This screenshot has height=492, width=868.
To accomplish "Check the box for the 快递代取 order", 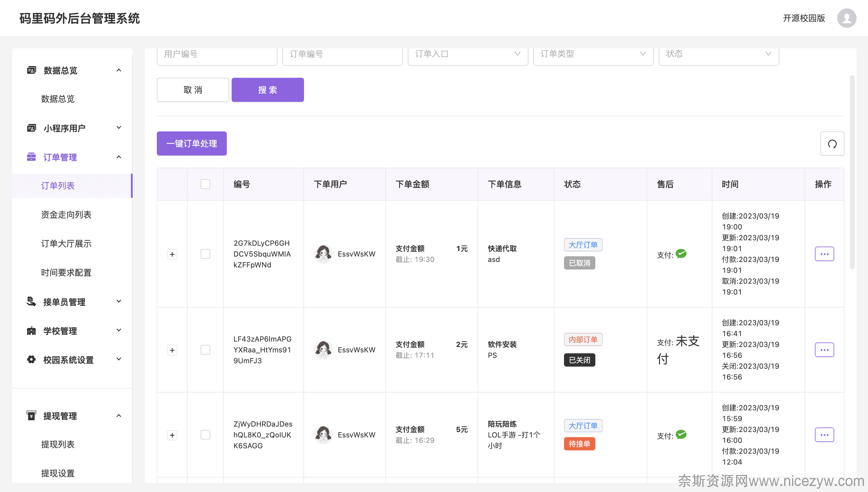I will pyautogui.click(x=205, y=254).
